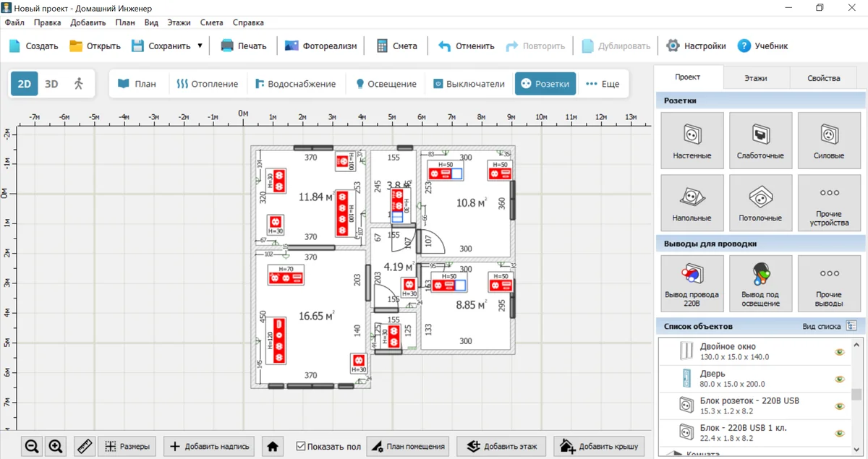Expand the Еще toolbar options
Image resolution: width=868 pixels, height=459 pixels.
[603, 84]
